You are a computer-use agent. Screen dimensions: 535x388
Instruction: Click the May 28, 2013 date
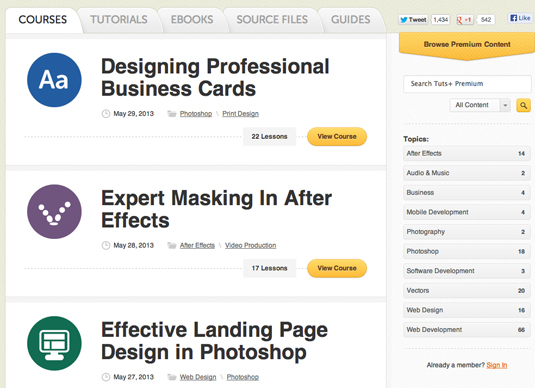pos(133,245)
